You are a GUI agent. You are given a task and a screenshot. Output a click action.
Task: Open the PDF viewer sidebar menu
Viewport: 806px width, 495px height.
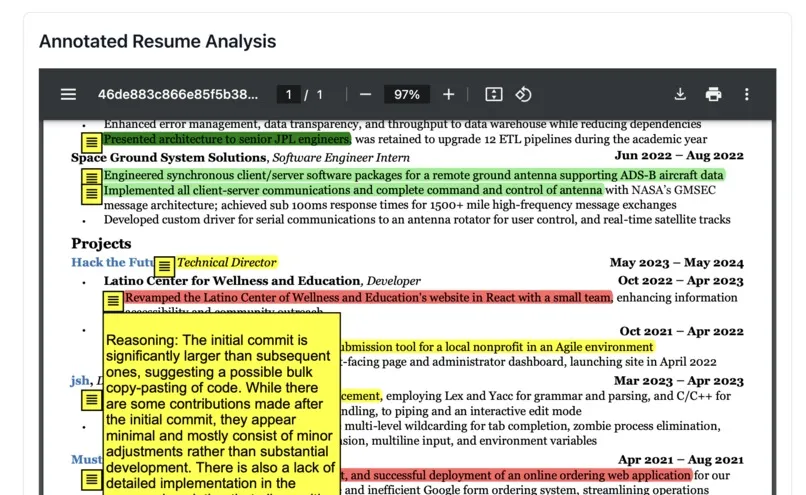pyautogui.click(x=68, y=95)
